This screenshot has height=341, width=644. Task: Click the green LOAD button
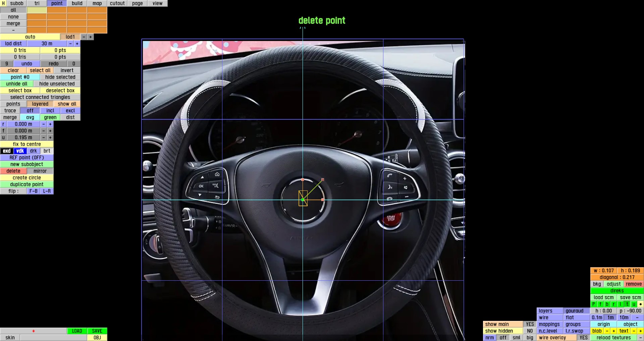point(77,331)
